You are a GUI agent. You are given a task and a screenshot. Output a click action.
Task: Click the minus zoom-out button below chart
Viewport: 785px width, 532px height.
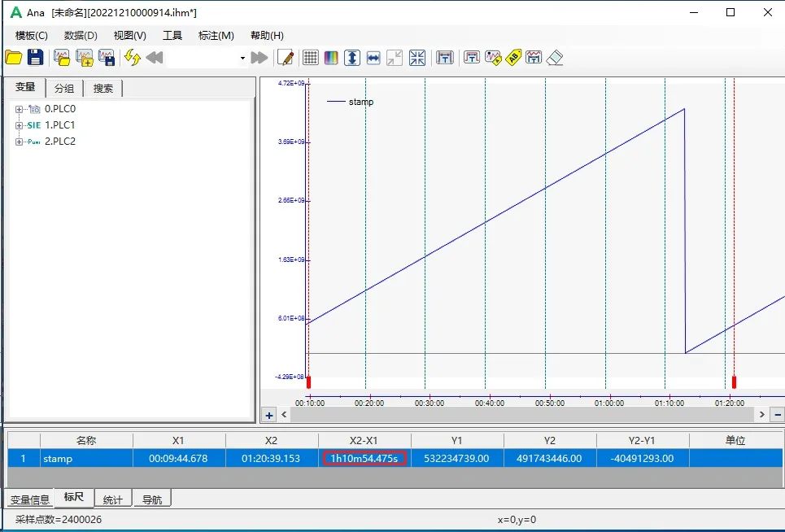click(778, 414)
